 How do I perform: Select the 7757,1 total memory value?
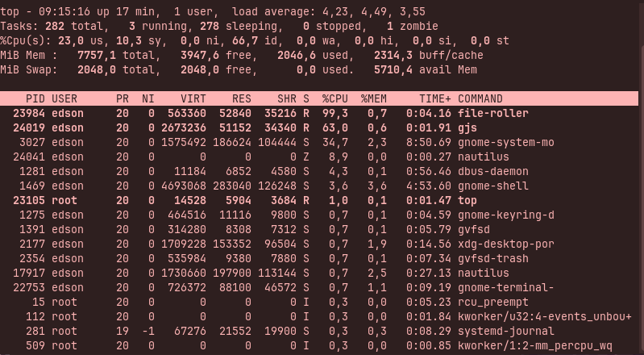point(97,55)
